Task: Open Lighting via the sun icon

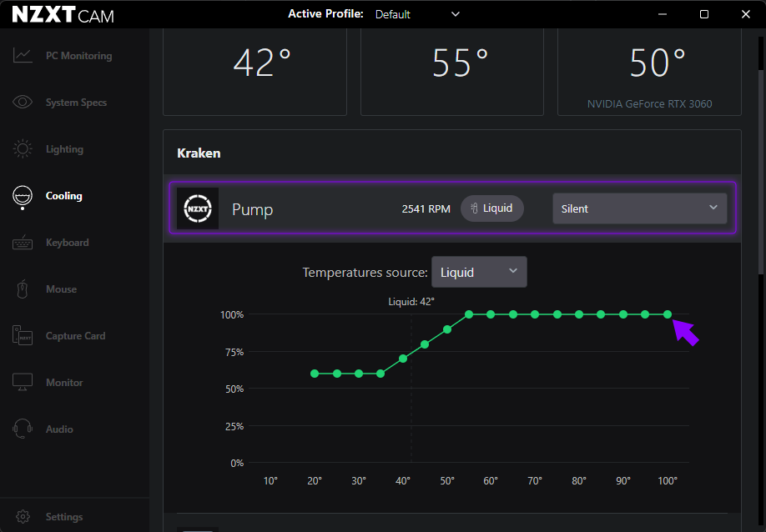Action: pos(23,149)
